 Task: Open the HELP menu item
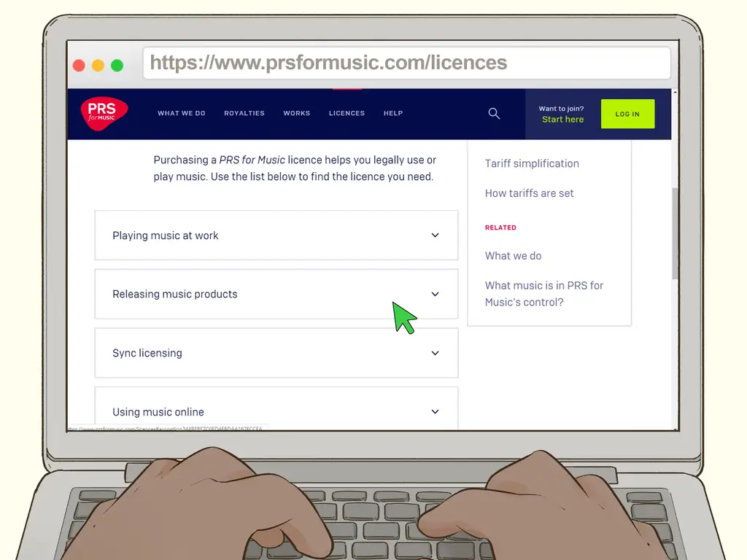click(393, 113)
